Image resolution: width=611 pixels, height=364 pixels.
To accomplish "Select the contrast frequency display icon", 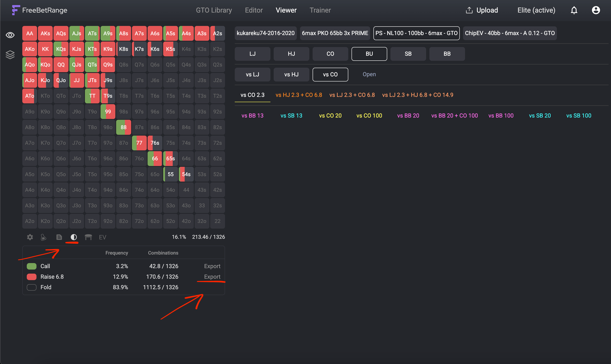I will point(74,237).
